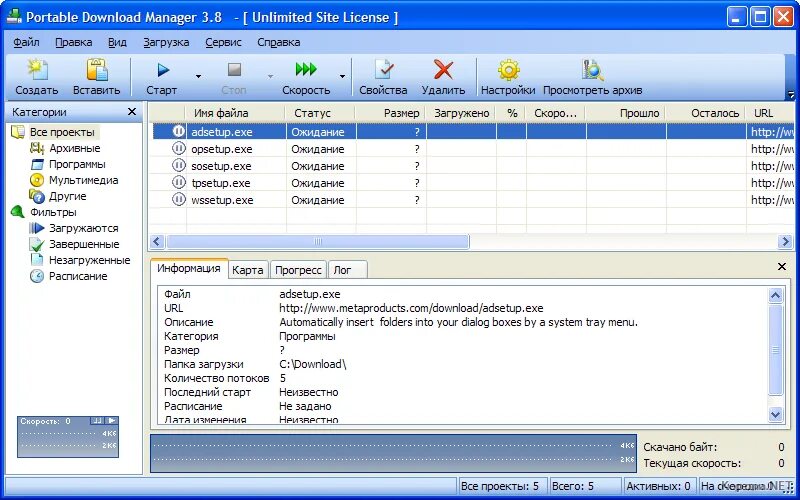Select Другие category
Screen dimensions: 800x500
(67, 196)
